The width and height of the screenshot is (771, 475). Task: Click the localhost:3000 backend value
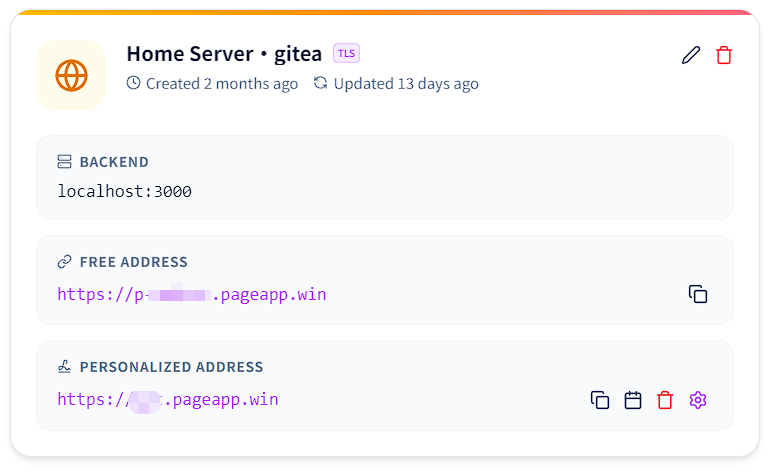pos(124,191)
